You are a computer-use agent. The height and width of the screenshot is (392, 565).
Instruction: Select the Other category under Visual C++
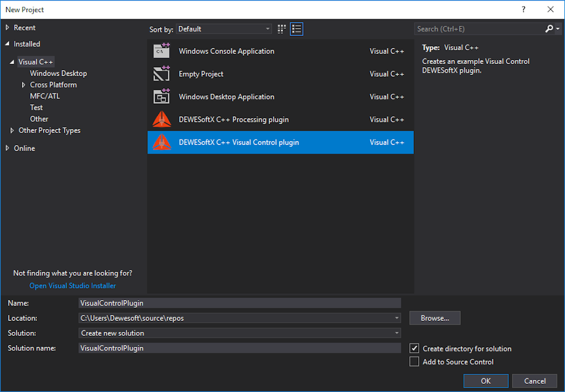pos(39,119)
